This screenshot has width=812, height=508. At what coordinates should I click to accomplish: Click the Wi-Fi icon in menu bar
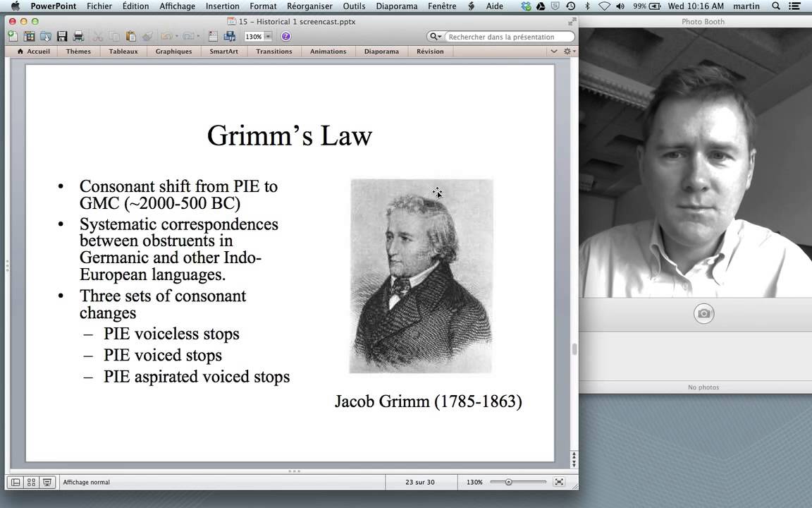tap(604, 6)
